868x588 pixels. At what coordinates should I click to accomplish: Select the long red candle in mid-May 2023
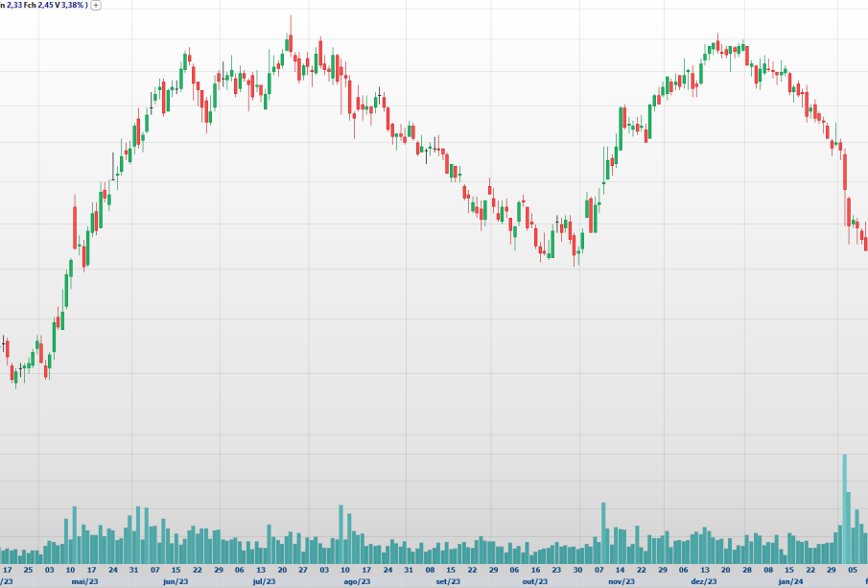(x=76, y=227)
